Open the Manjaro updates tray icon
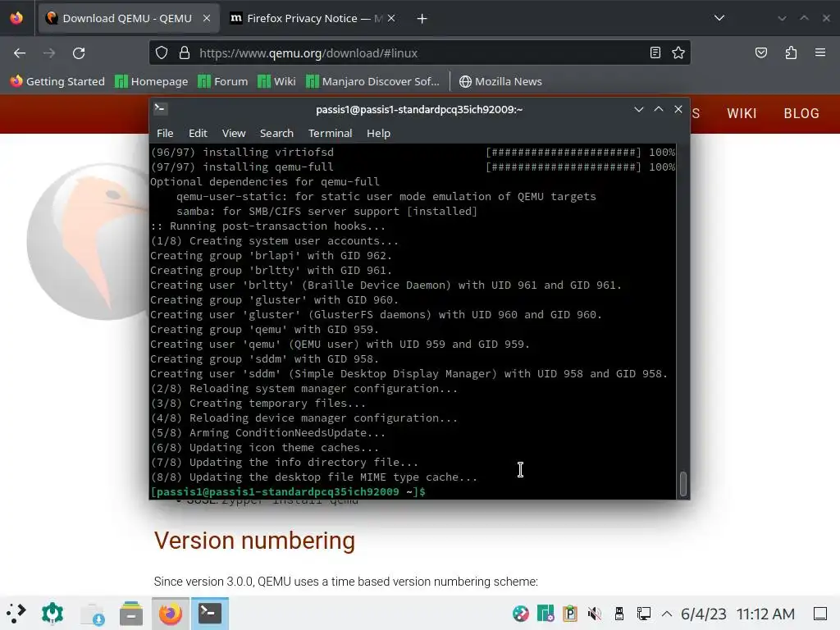 546,614
